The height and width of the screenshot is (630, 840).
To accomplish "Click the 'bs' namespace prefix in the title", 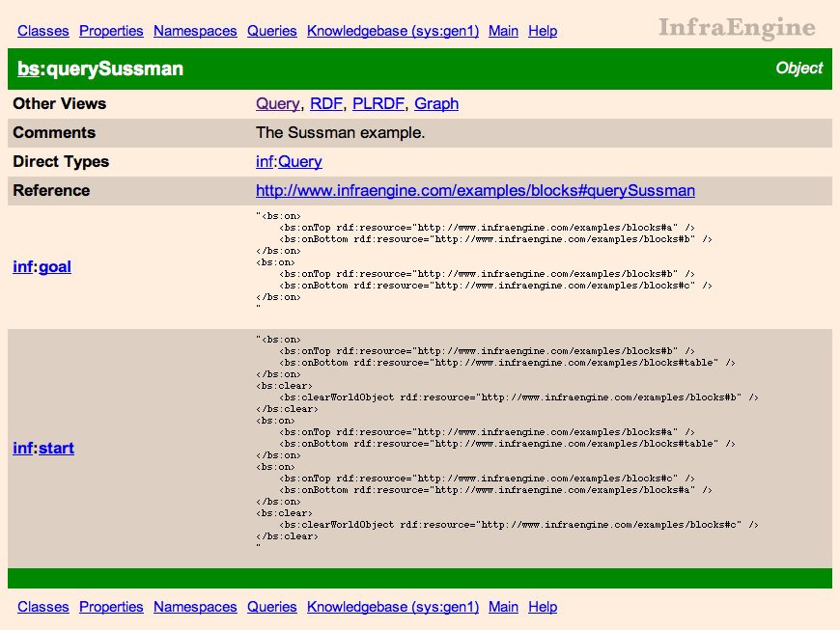I will tap(28, 69).
